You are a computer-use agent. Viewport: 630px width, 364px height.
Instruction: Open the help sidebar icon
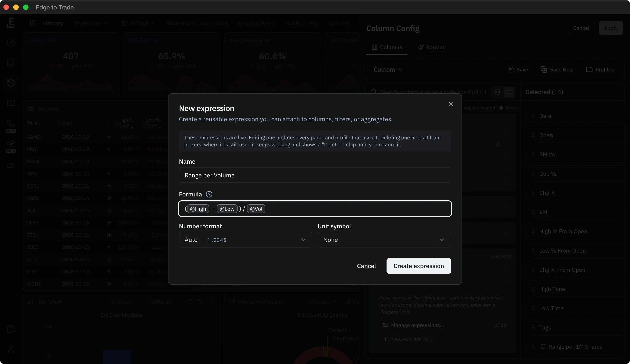pos(11,329)
